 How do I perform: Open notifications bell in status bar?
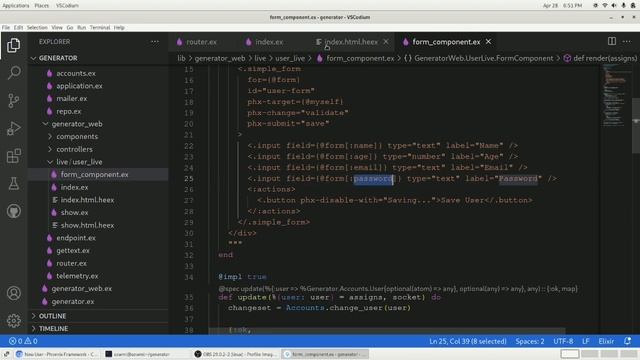pyautogui.click(x=627, y=341)
